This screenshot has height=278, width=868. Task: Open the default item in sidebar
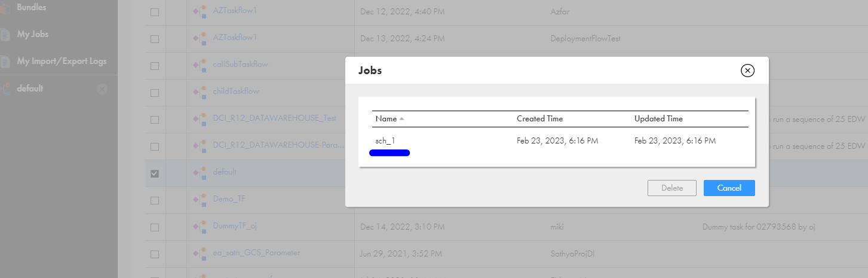pos(30,88)
